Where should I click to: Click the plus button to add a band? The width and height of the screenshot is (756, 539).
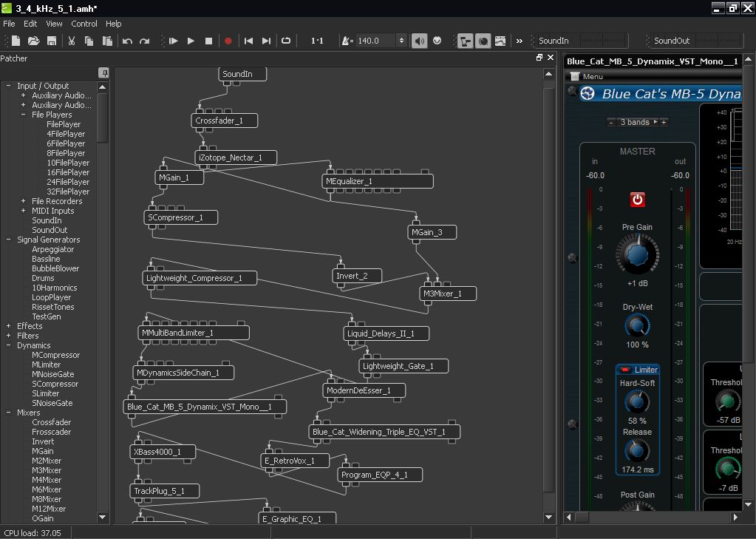pos(664,122)
